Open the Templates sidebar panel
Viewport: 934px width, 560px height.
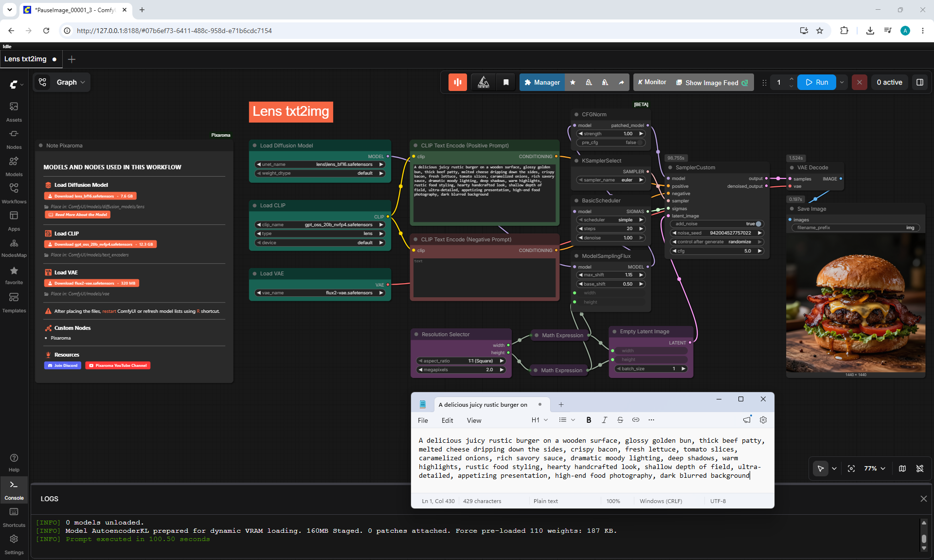click(14, 302)
